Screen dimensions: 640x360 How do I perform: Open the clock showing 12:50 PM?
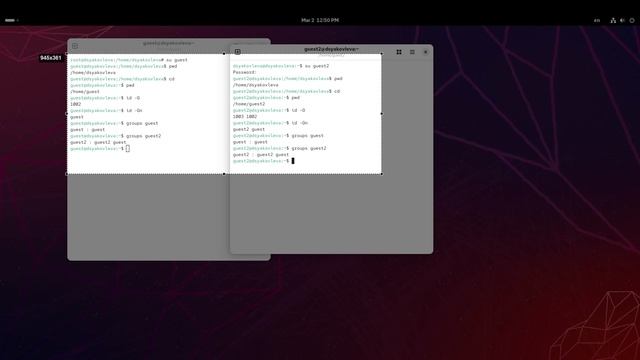[x=320, y=20]
